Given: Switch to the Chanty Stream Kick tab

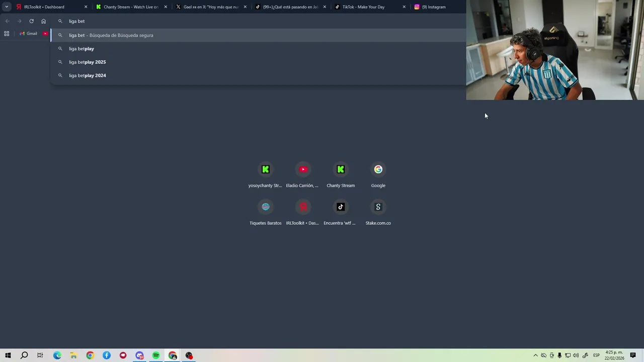Looking at the screenshot, I should click(131, 7).
